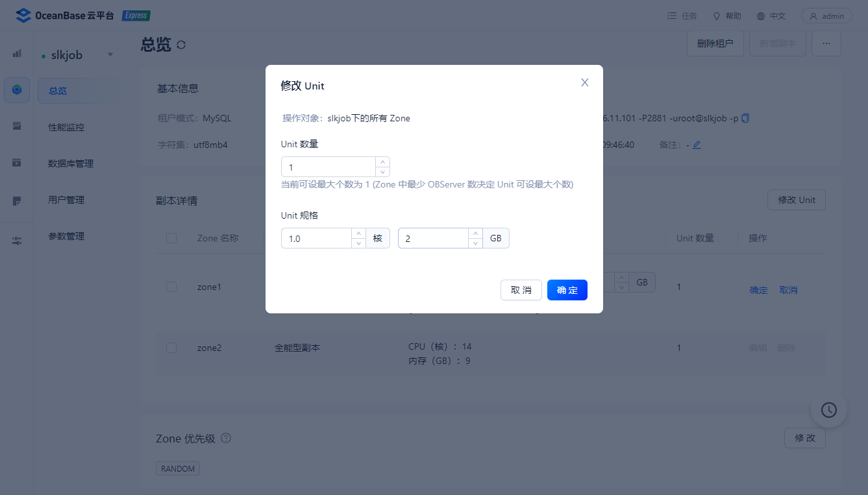Click the zone2 name cell
Image resolution: width=868 pixels, height=495 pixels.
tap(210, 348)
